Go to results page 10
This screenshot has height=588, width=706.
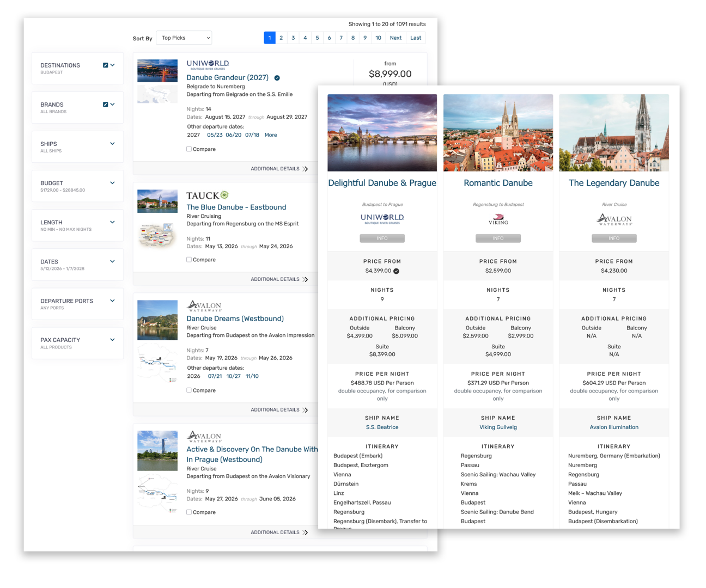378,38
